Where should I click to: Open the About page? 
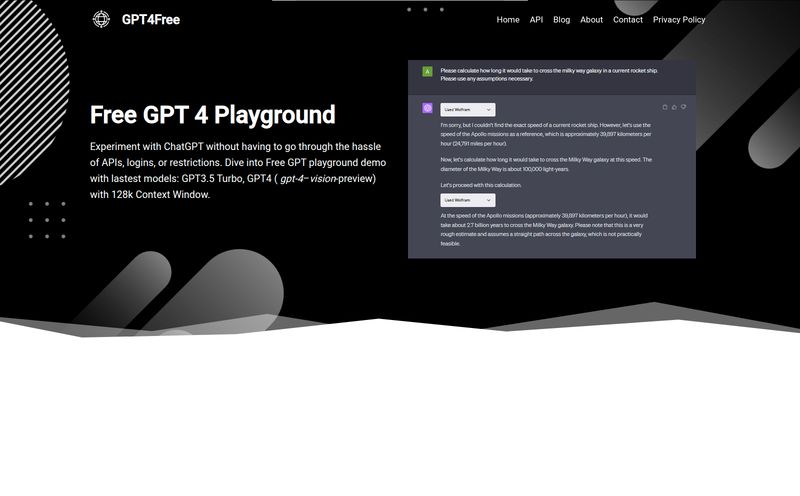coord(591,19)
